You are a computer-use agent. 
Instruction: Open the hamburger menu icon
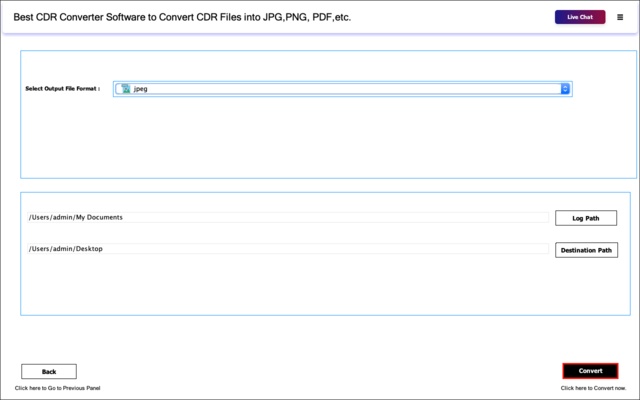[620, 17]
